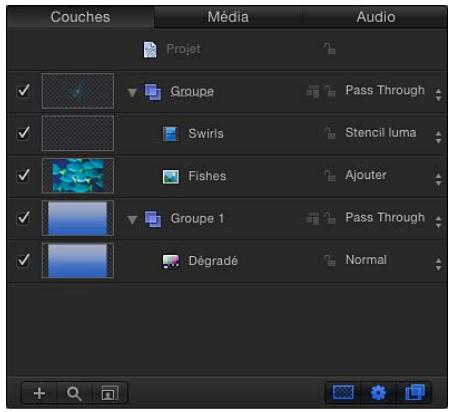Select the Projet row label
Image resolution: width=451 pixels, height=412 pixels.
coord(183,49)
